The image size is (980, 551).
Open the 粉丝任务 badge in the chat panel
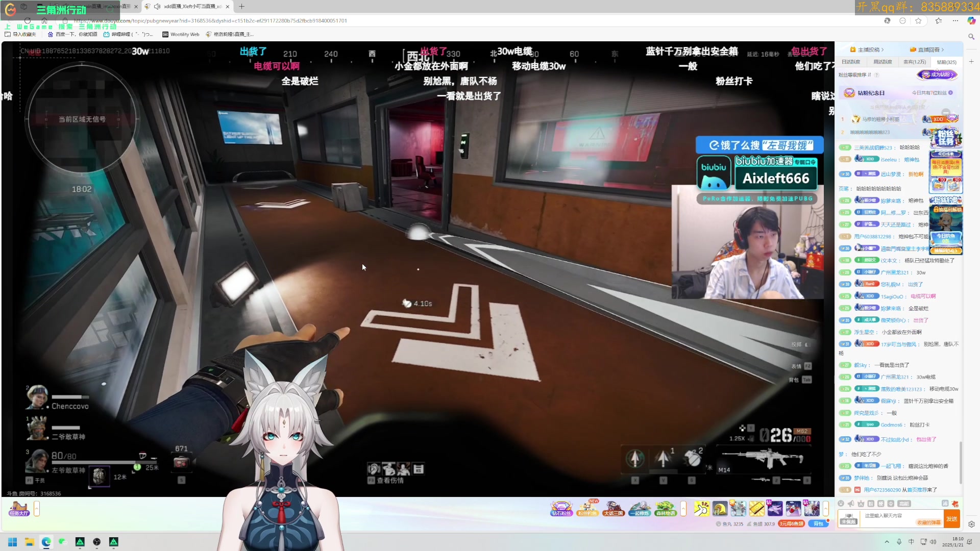[946, 136]
